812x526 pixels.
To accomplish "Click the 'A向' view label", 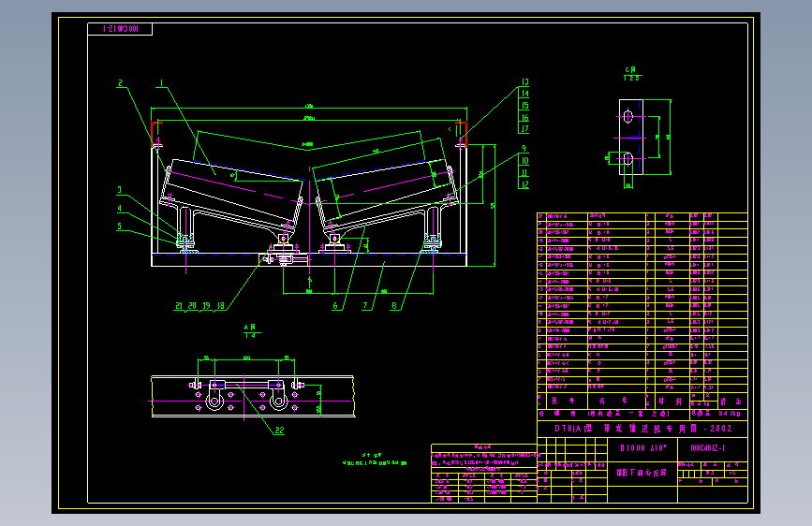I will pos(250,328).
